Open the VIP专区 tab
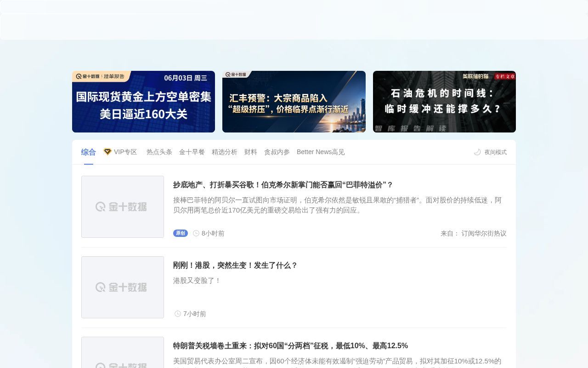Image resolution: width=588 pixels, height=368 pixels. pyautogui.click(x=120, y=152)
